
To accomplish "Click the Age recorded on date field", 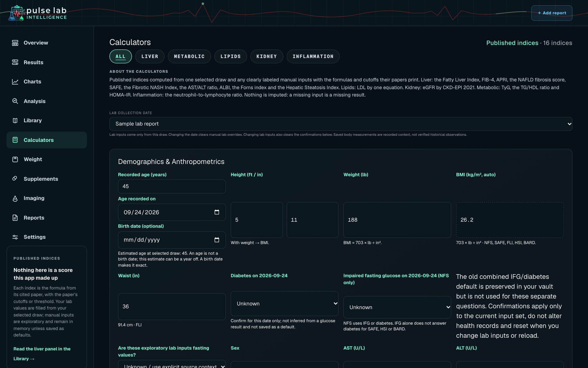I will 172,212.
